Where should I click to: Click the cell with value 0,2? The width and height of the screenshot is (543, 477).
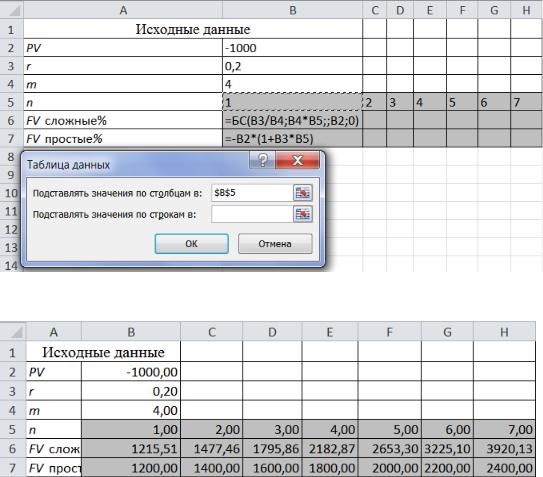point(292,66)
